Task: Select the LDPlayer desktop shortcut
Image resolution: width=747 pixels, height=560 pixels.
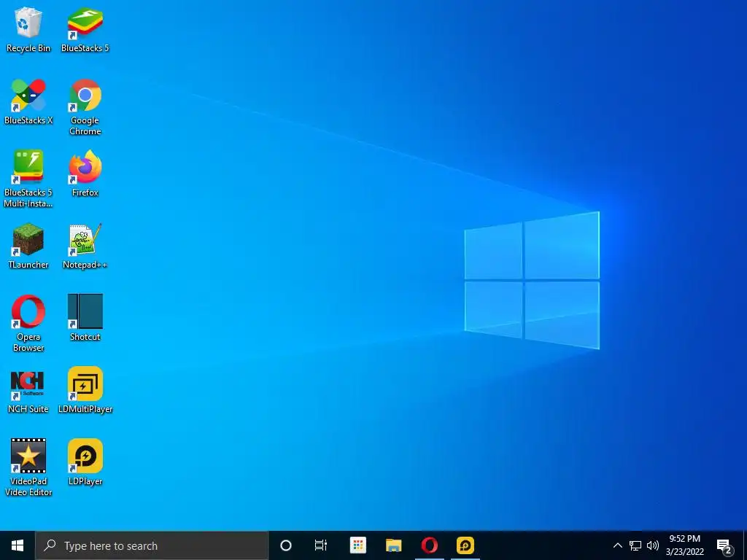Action: click(85, 463)
